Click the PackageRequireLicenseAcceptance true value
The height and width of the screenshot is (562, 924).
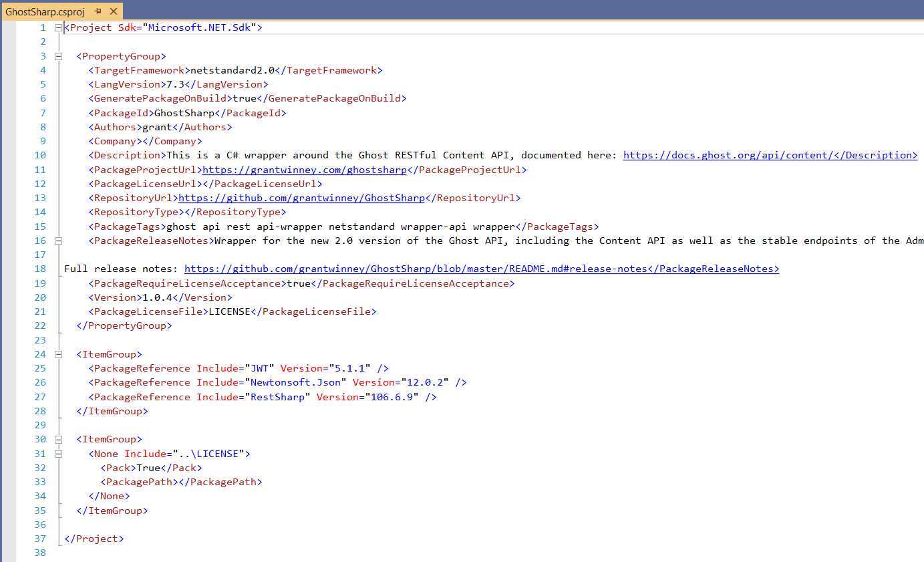pyautogui.click(x=299, y=283)
